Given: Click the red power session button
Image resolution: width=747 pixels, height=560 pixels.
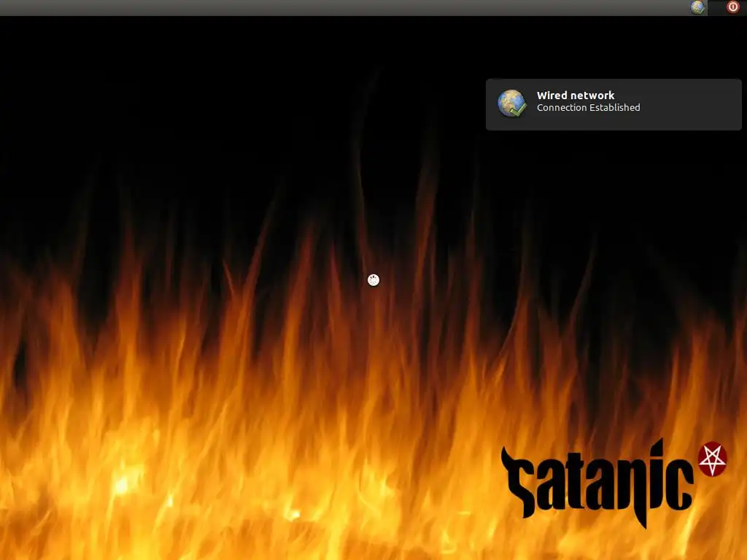Looking at the screenshot, I should (732, 7).
